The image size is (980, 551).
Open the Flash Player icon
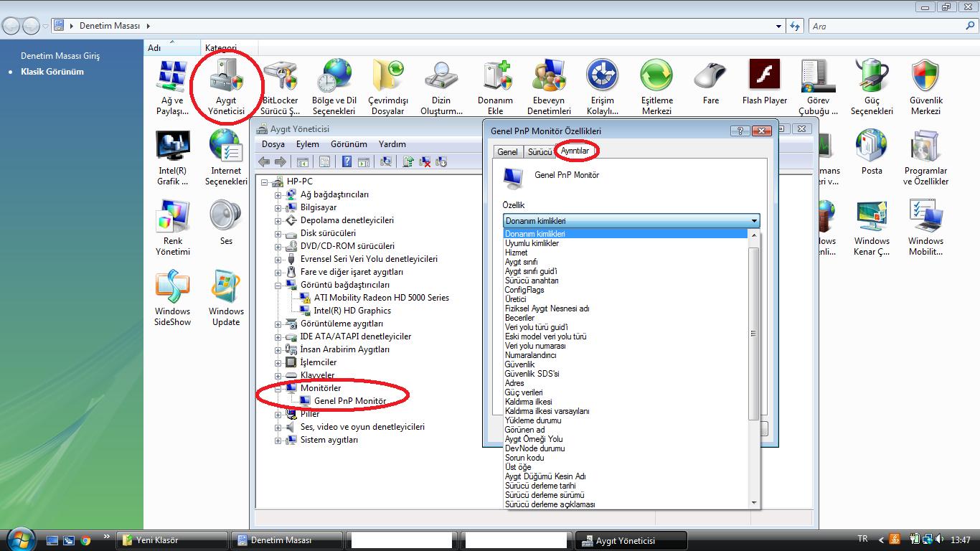pyautogui.click(x=765, y=83)
